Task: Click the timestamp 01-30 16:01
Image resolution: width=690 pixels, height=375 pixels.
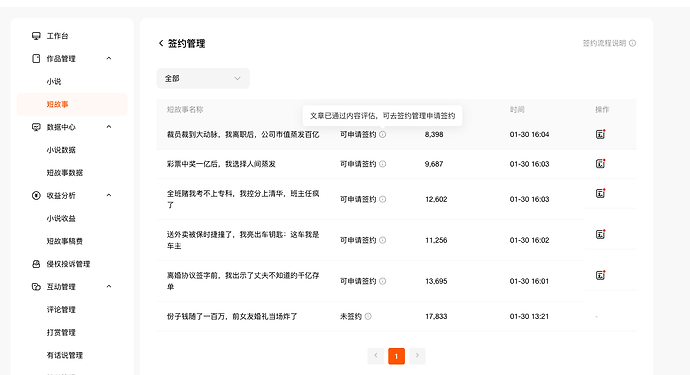Action: (x=529, y=281)
